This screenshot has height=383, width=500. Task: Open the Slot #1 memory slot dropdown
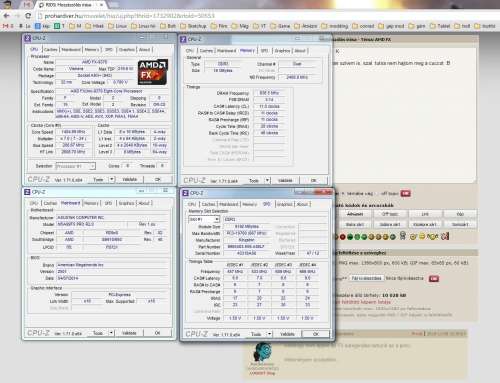click(x=204, y=219)
